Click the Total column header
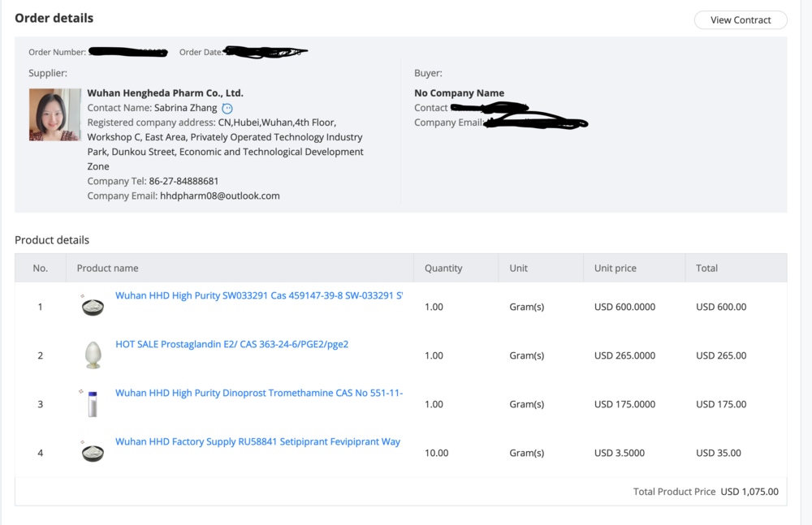The height and width of the screenshot is (525, 812). coord(706,269)
